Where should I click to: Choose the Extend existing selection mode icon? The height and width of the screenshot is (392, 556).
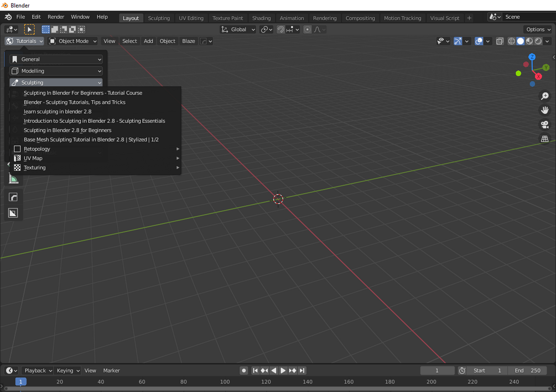(55, 29)
